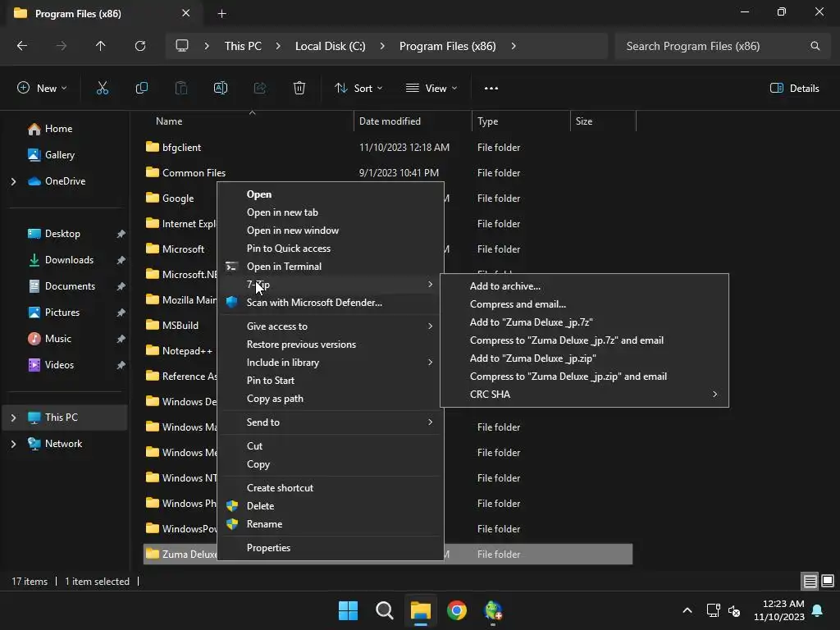
Task: Open Downloads in navigation pane
Action: pyautogui.click(x=69, y=260)
